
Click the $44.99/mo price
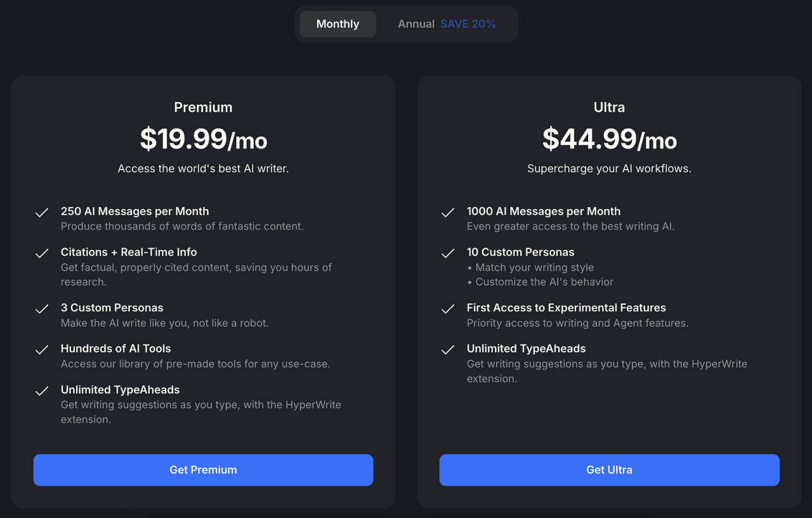coord(609,139)
